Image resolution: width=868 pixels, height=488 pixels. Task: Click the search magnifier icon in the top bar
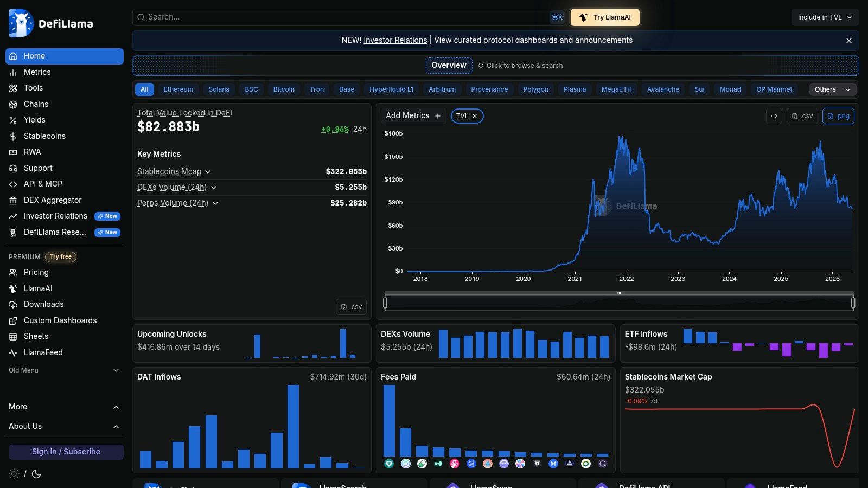click(141, 17)
